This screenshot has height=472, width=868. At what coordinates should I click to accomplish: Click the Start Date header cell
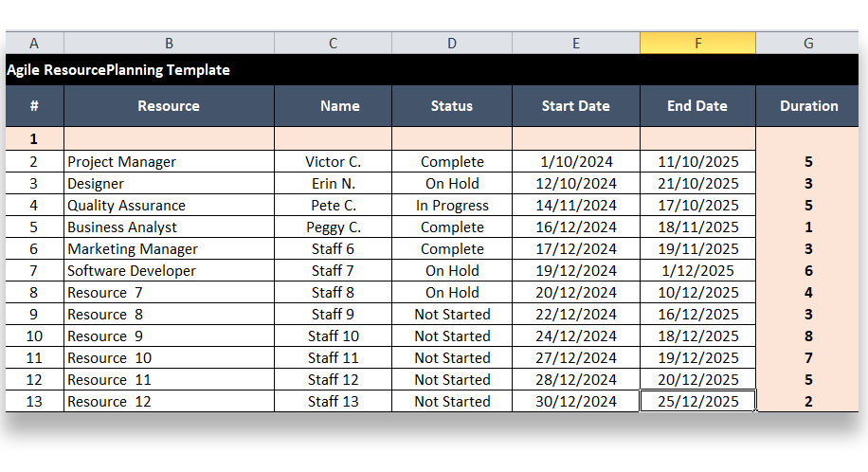click(x=575, y=106)
